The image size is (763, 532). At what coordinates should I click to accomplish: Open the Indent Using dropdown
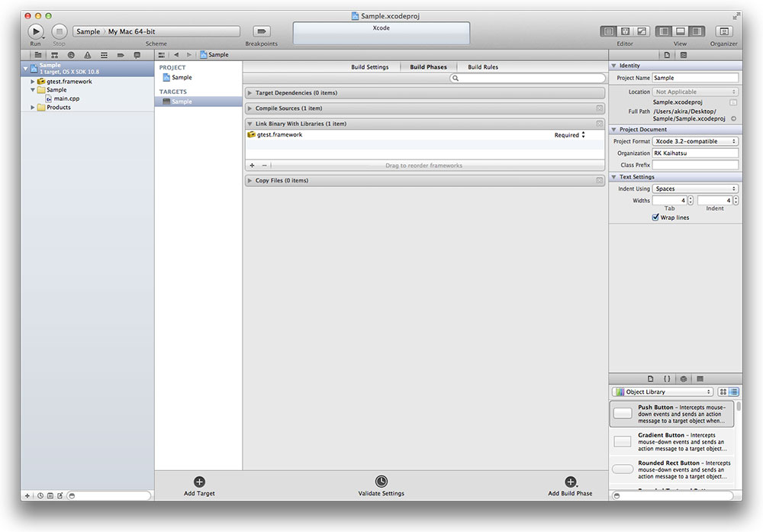tap(695, 189)
